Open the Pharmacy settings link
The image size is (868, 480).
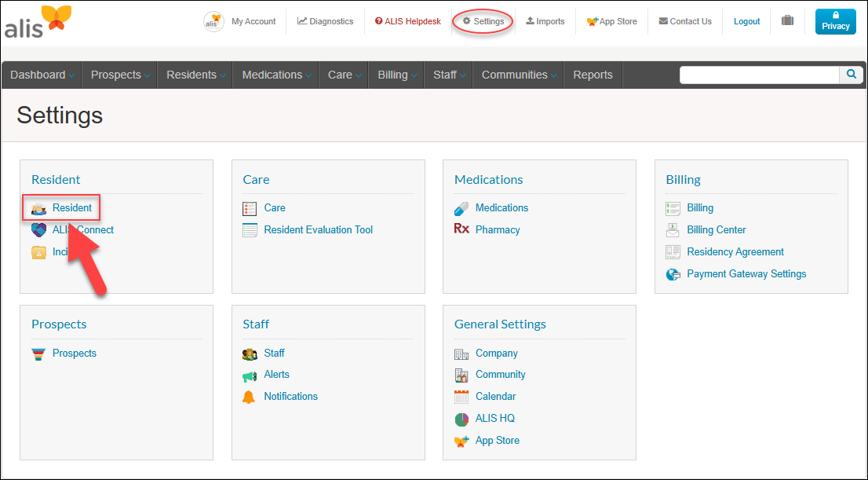[498, 229]
